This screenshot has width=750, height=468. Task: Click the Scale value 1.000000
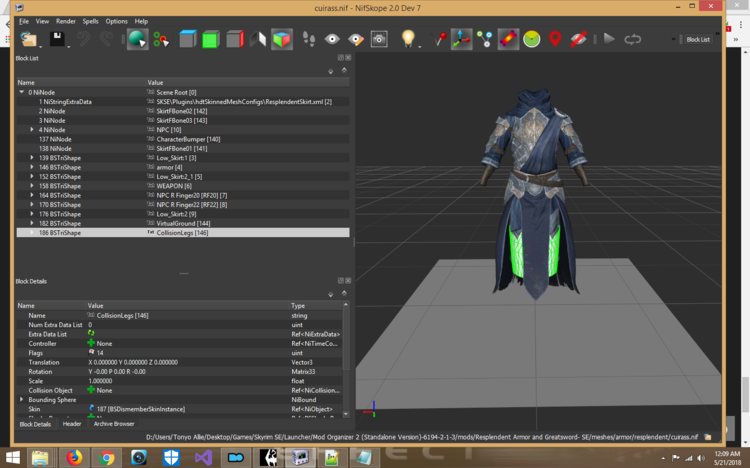coord(100,381)
